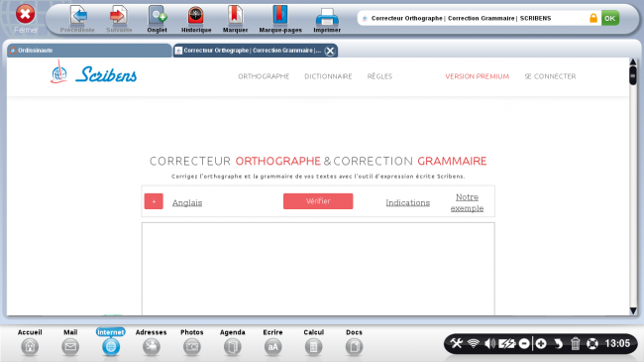Open the Mail application

[70, 342]
